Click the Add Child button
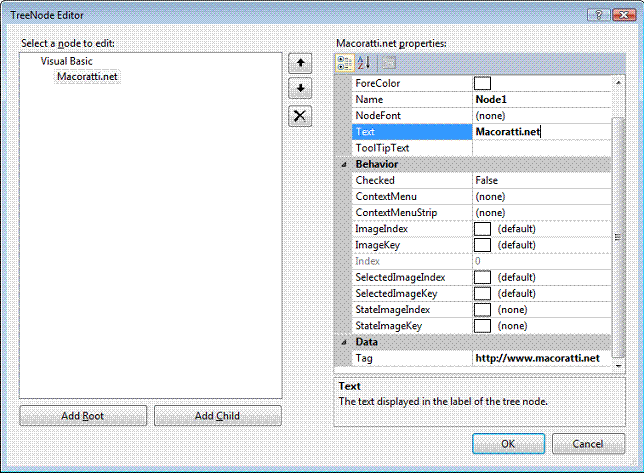The image size is (644, 473). (x=218, y=416)
